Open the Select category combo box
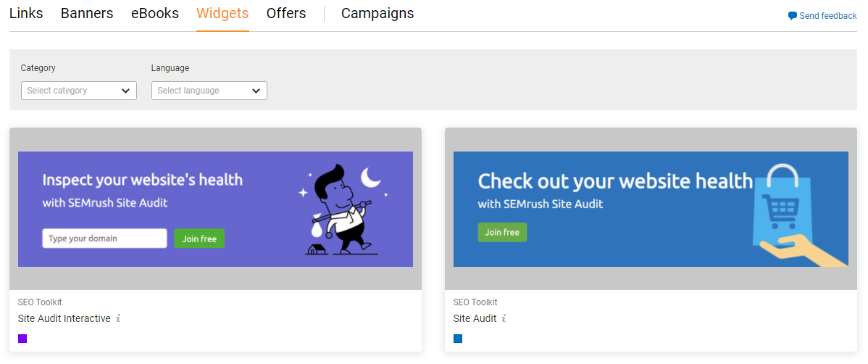Viewport: 868px width, 364px height. pos(78,91)
